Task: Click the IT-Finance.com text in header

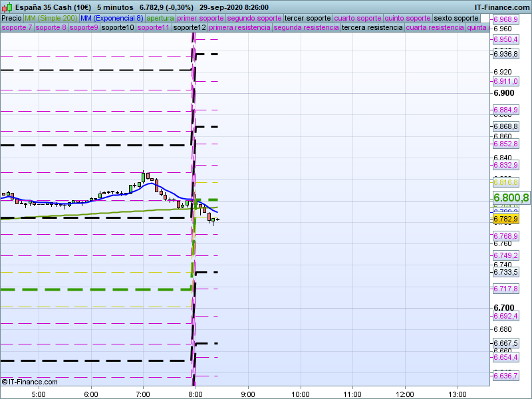Action: 502,7
